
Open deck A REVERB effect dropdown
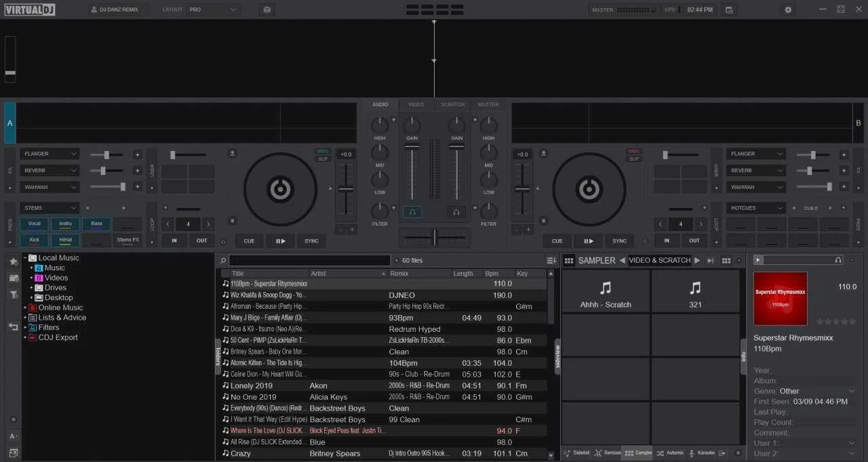coord(50,171)
